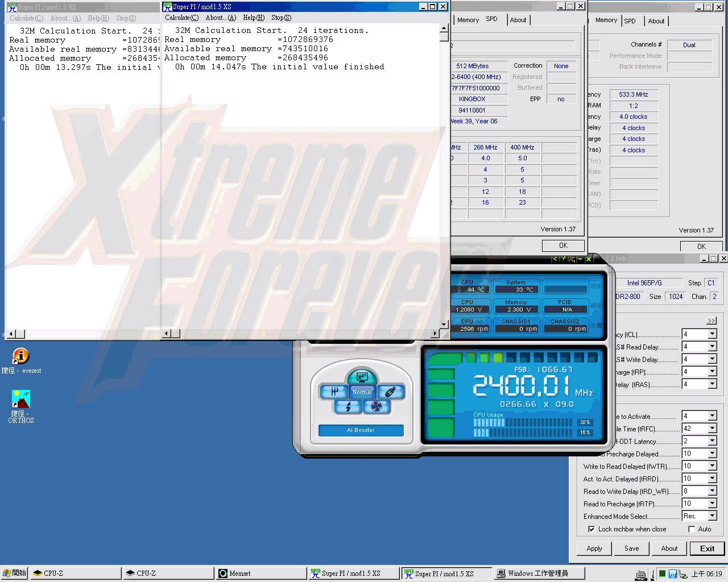Click left scroll arrow in front Super PI window
Image resolution: width=728 pixels, height=582 pixels.
(x=166, y=334)
